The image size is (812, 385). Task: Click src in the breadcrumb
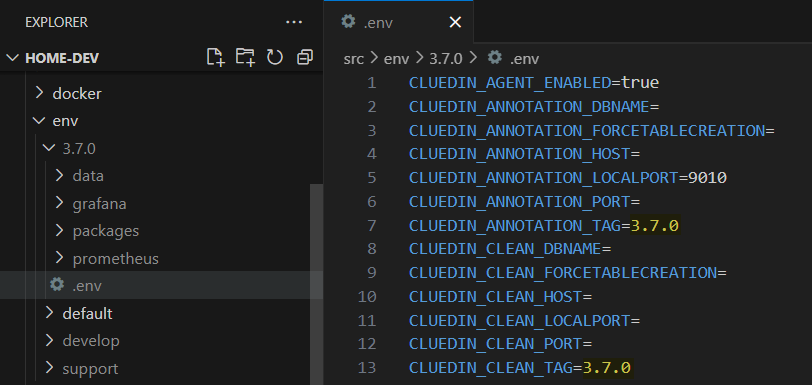click(x=354, y=59)
